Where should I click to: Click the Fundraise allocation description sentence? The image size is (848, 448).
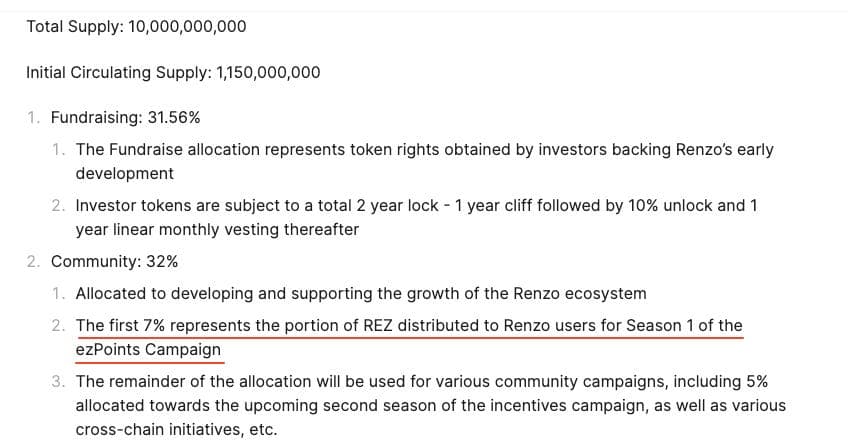tap(425, 161)
